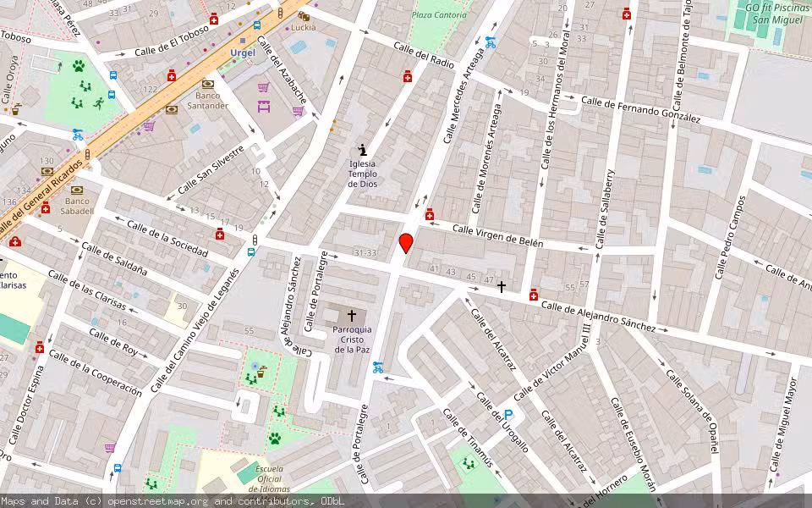Select the Calle del Camino Viejo de Leganés label
This screenshot has width=812, height=508.
tap(195, 329)
